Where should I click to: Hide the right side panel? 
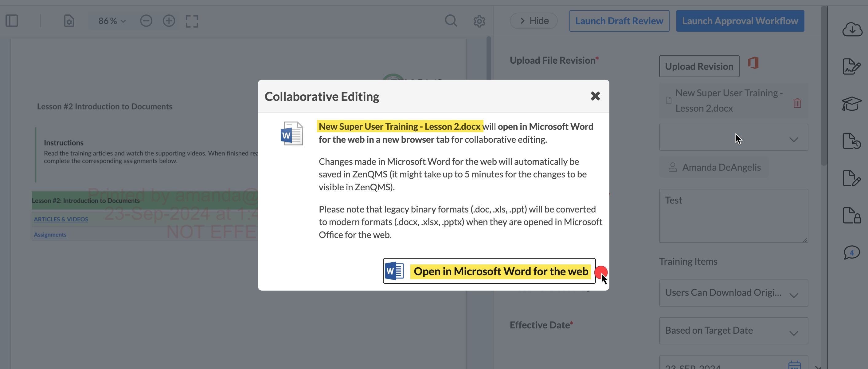coord(534,21)
